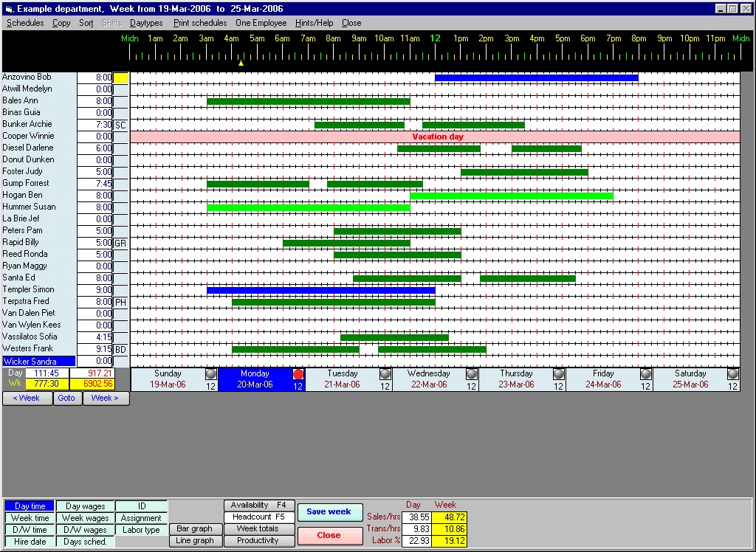Viewport: 756px width, 552px height.
Task: Open the Daytypes menu
Action: [x=148, y=23]
